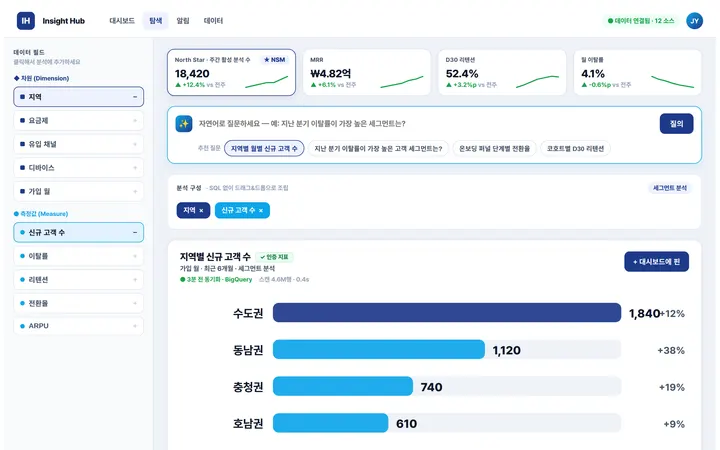Viewport: 720px width, 450px height.
Task: Click the 세그먼트 분석 badge
Action: pos(669,188)
